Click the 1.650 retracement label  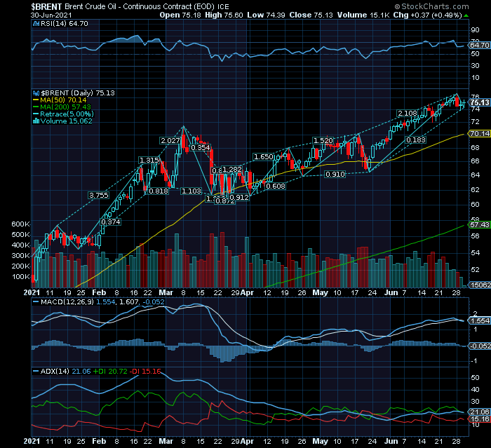tap(263, 157)
